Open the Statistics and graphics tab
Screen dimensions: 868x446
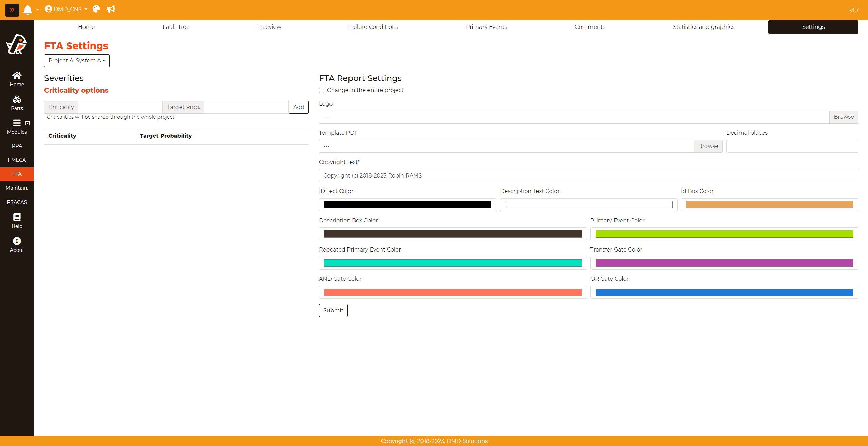(703, 27)
